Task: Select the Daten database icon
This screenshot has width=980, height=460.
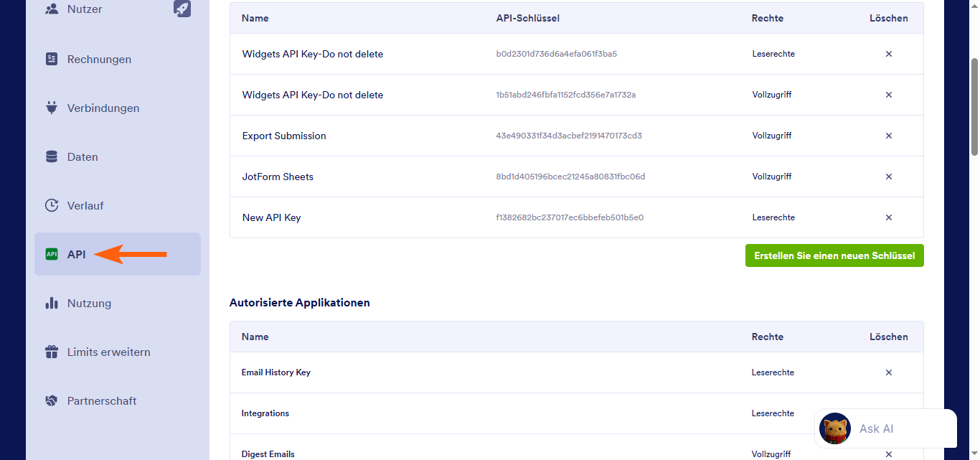Action: (x=52, y=156)
